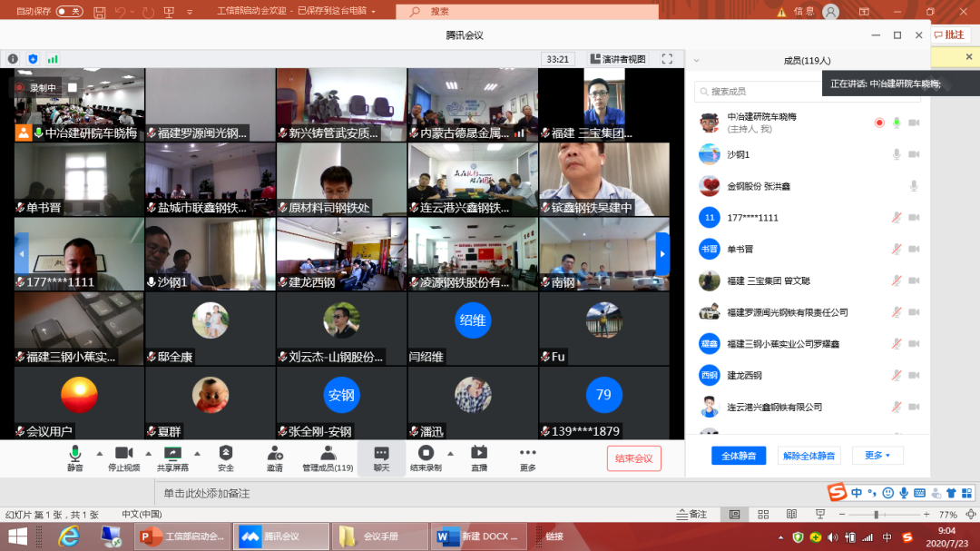980x551 pixels.
Task: Go to next page of video tiles
Action: pos(662,254)
